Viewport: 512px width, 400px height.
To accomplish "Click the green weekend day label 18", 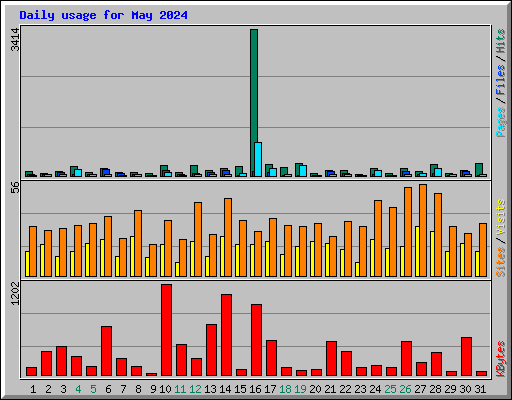I will 285,389.
